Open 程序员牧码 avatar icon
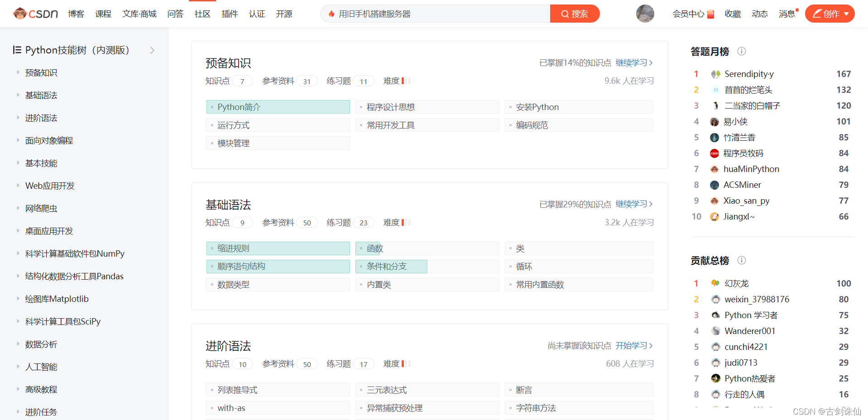 (715, 153)
